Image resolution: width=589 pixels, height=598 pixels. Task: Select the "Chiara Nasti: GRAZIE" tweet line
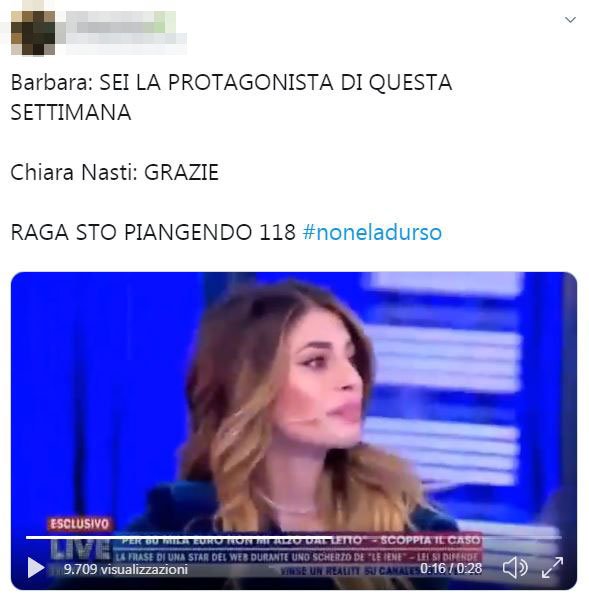[x=114, y=172]
